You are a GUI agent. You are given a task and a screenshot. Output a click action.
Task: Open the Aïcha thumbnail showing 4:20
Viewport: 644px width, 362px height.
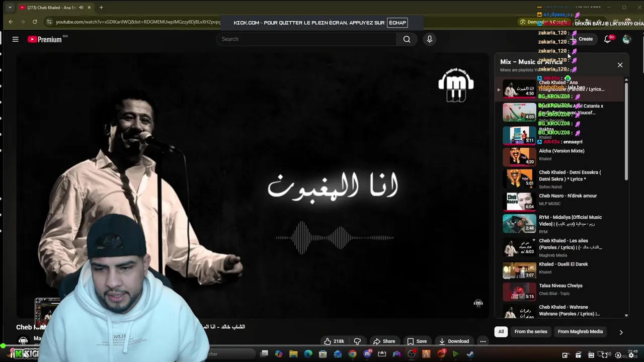coord(519,156)
